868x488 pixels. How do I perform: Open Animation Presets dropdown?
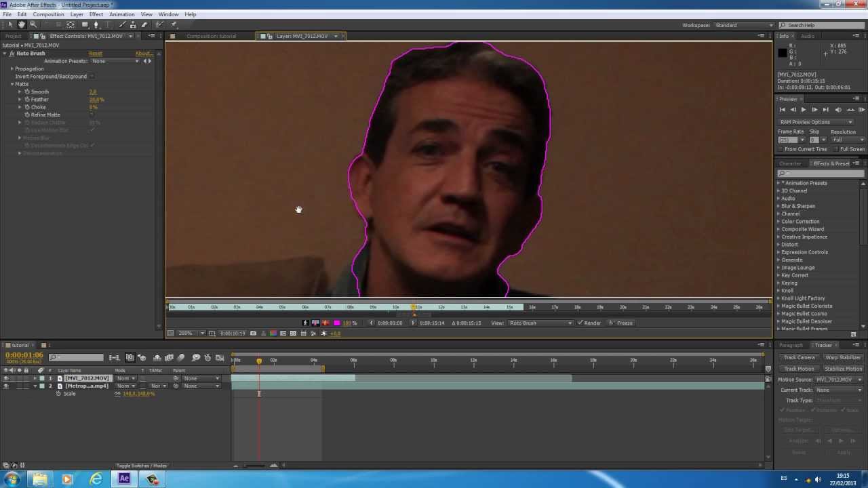[x=115, y=61]
